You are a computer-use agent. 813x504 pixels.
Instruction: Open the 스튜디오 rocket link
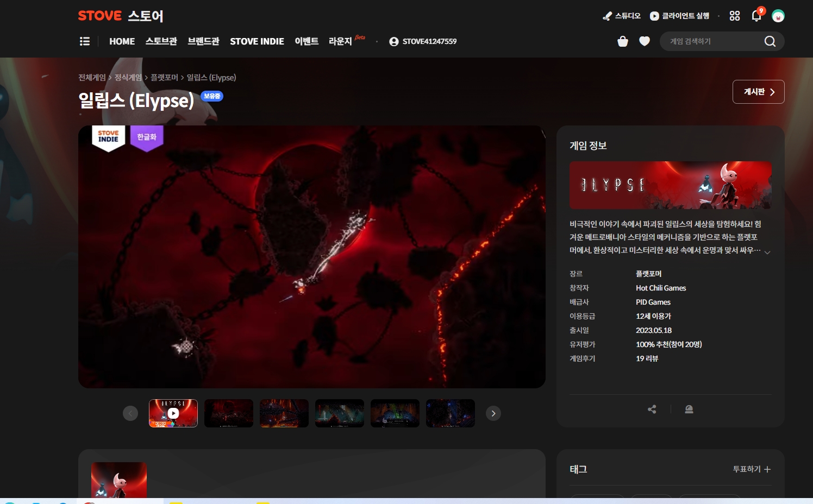(622, 16)
